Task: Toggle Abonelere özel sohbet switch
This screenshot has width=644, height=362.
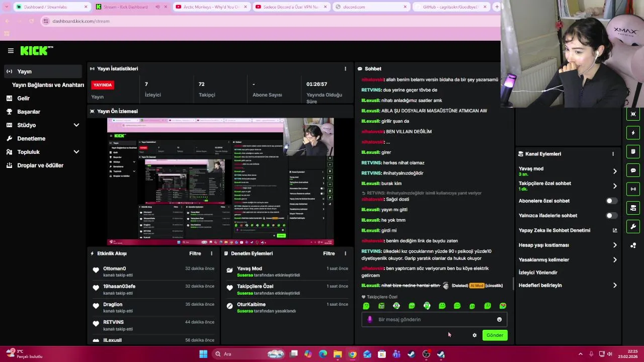Action: pos(611,201)
